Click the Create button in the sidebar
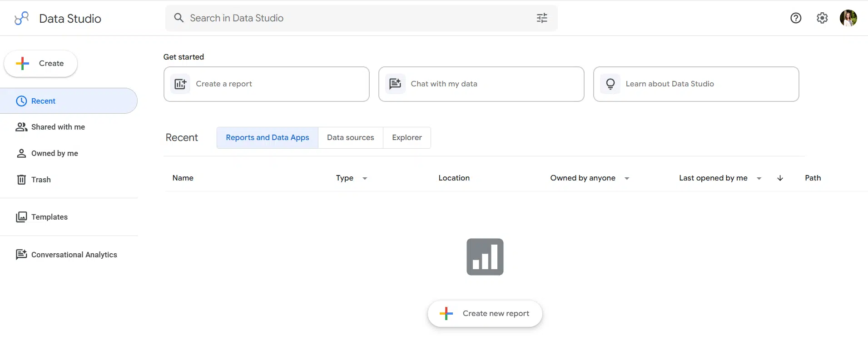The width and height of the screenshot is (868, 351). [40, 64]
